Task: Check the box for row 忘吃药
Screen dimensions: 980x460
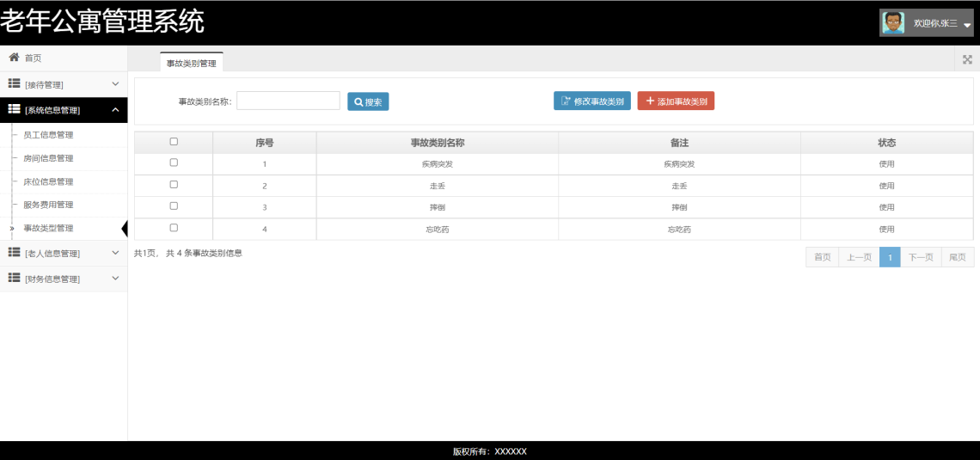Action: click(174, 228)
